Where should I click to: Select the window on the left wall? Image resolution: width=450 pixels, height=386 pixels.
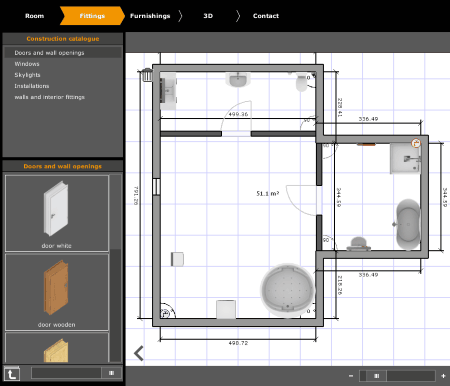[x=156, y=187]
